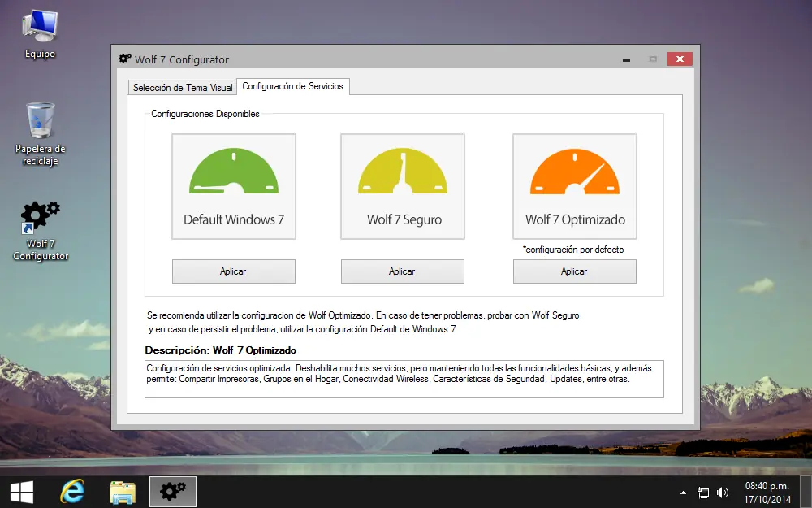812x508 pixels.
Task: Click the 'Descripción: Wolf 7 Optimizado' heading
Action: [x=221, y=350]
